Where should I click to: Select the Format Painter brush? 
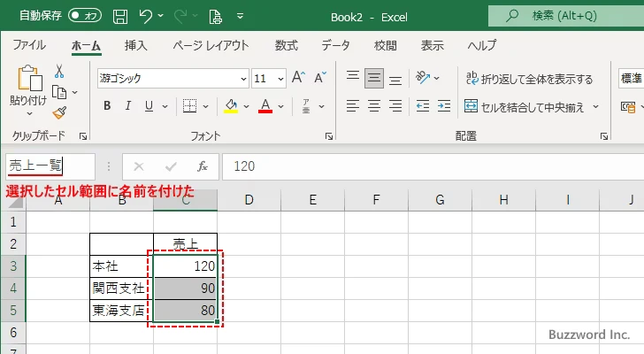tap(59, 112)
